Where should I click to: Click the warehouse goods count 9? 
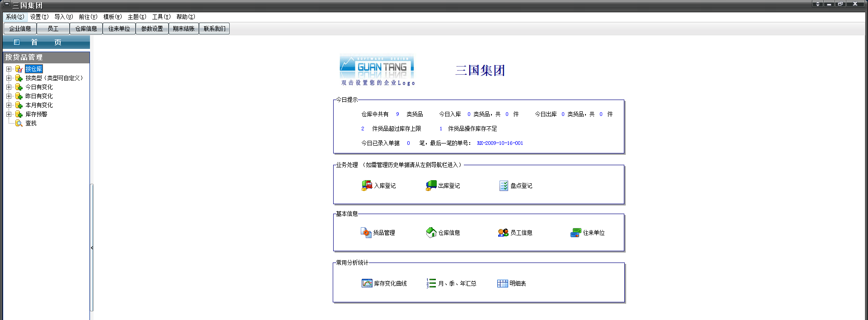pyautogui.click(x=397, y=114)
